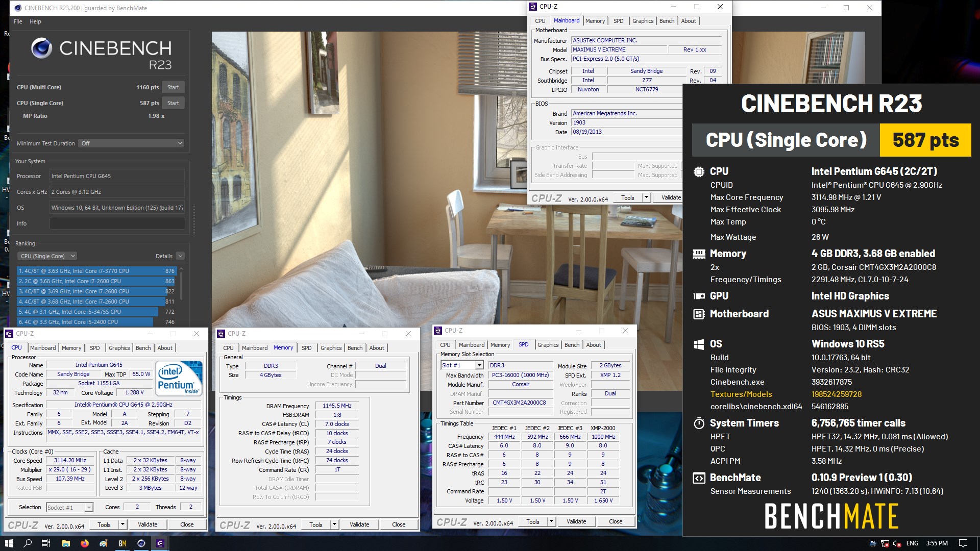Select ranking row Intel Core i5-3475S CPU
The width and height of the screenshot is (980, 551).
pyautogui.click(x=96, y=312)
